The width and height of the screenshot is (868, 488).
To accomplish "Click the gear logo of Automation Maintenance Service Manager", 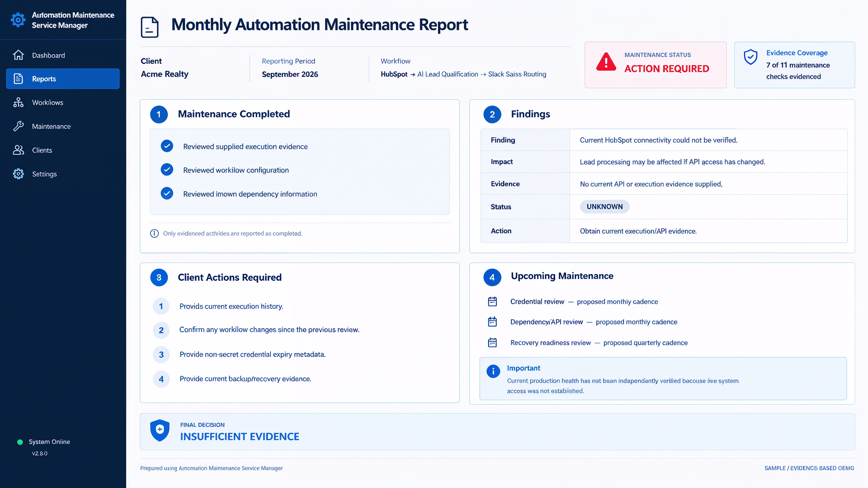I will [x=18, y=20].
